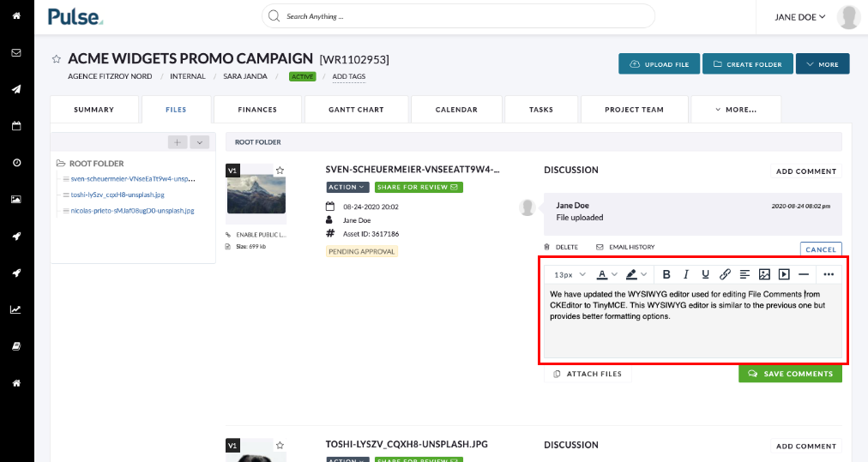Click the home icon in left sidebar top
This screenshot has width=868, height=462.
click(16, 15)
